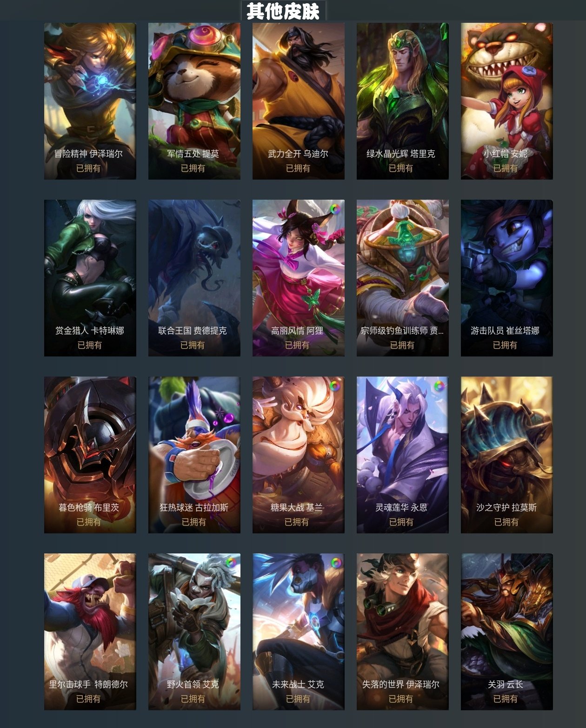
Task: Open 小红帽 安妮 skin card
Action: click(x=507, y=101)
